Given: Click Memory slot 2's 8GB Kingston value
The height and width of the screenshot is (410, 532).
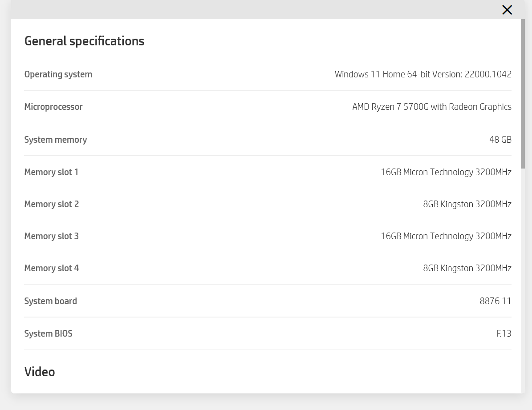Looking at the screenshot, I should [x=467, y=204].
